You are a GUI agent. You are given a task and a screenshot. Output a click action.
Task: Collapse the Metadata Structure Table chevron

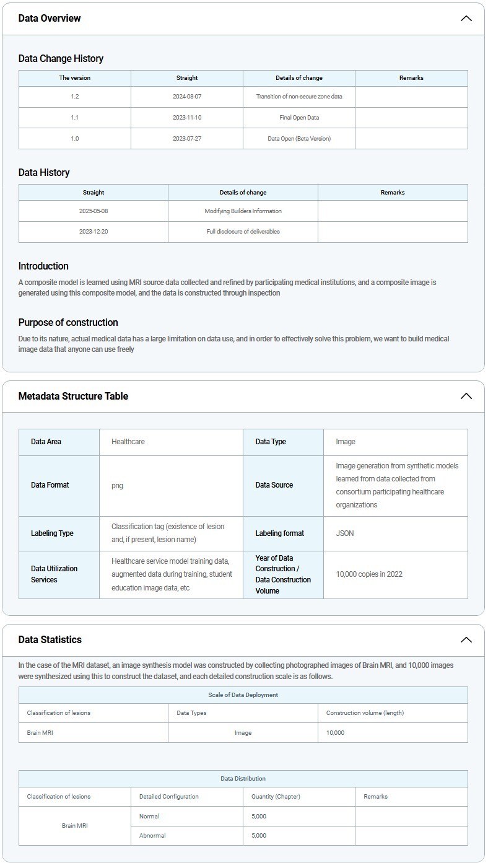tap(466, 396)
